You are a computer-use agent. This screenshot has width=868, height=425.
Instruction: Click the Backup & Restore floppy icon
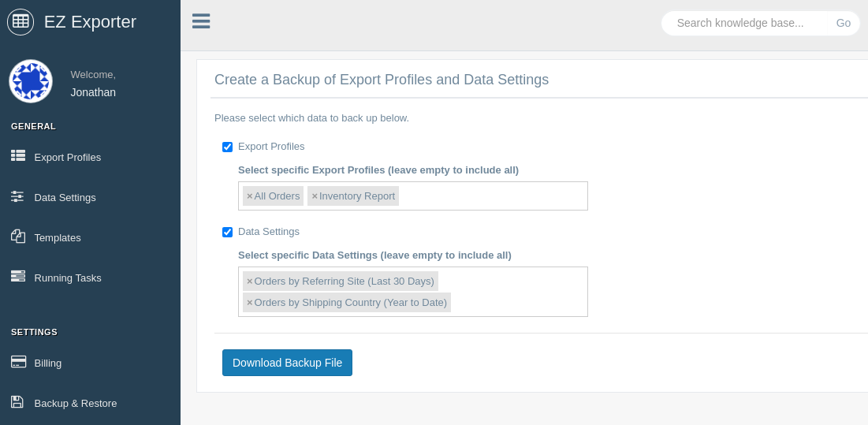pos(17,402)
